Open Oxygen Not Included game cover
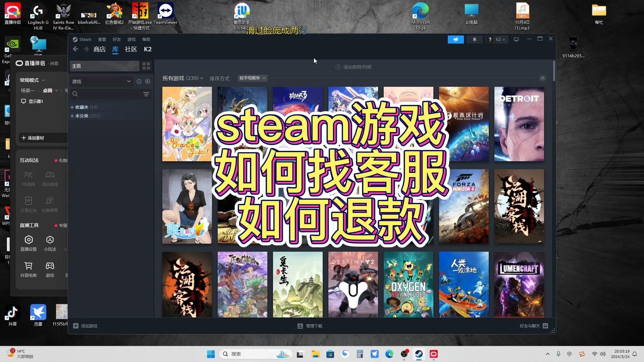Viewport: 644px width, 362px height. tap(409, 285)
